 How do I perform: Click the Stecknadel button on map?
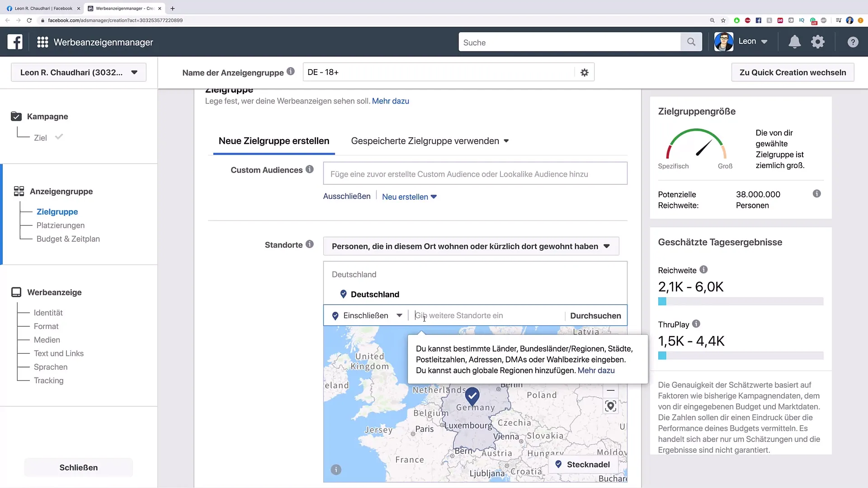click(x=583, y=465)
